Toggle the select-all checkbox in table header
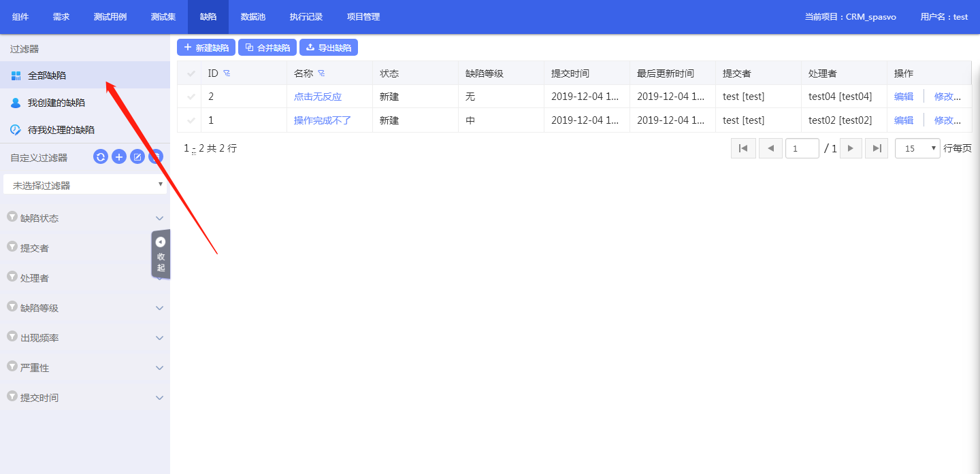Screen dimensions: 980x474 click(191, 73)
